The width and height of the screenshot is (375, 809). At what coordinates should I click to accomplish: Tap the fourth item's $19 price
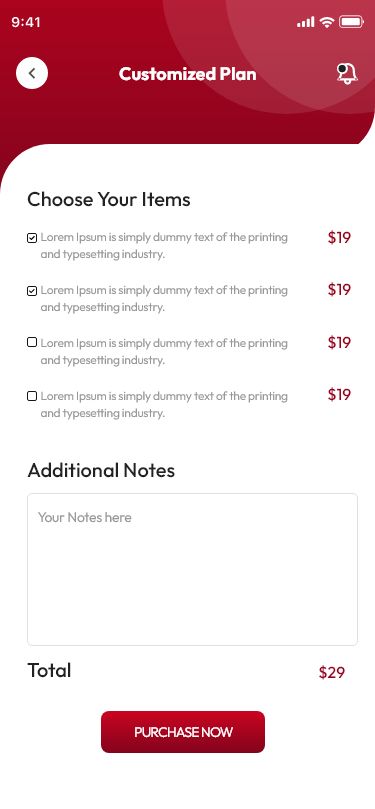pos(339,395)
